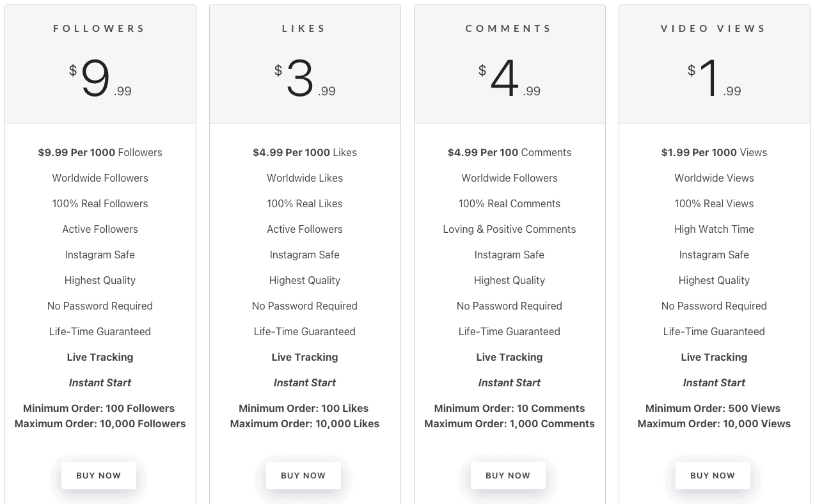Click 'High Watch Time' feature line

point(714,229)
